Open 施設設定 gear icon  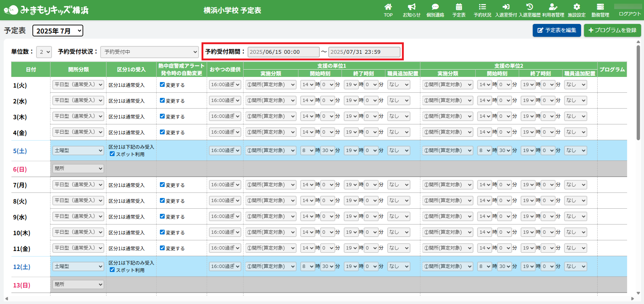(577, 7)
